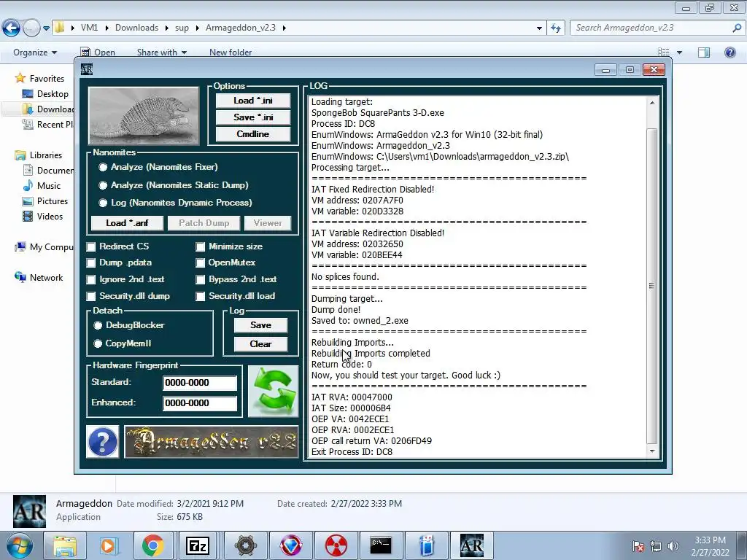Expand the address bar history dropdown

tap(539, 28)
